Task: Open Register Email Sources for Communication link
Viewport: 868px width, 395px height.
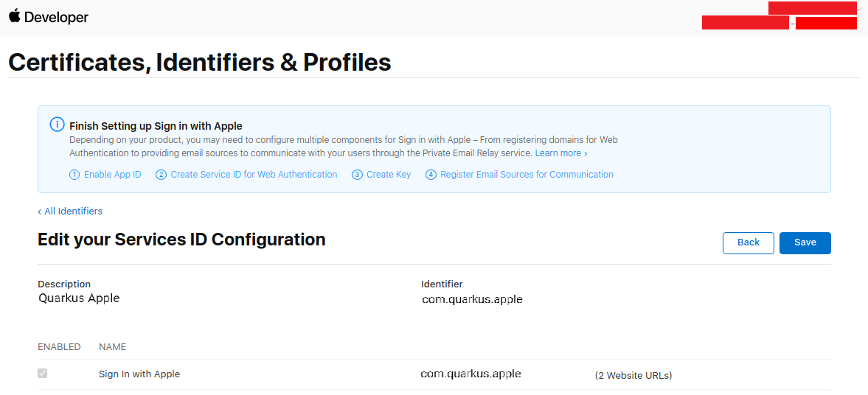Action: (527, 174)
